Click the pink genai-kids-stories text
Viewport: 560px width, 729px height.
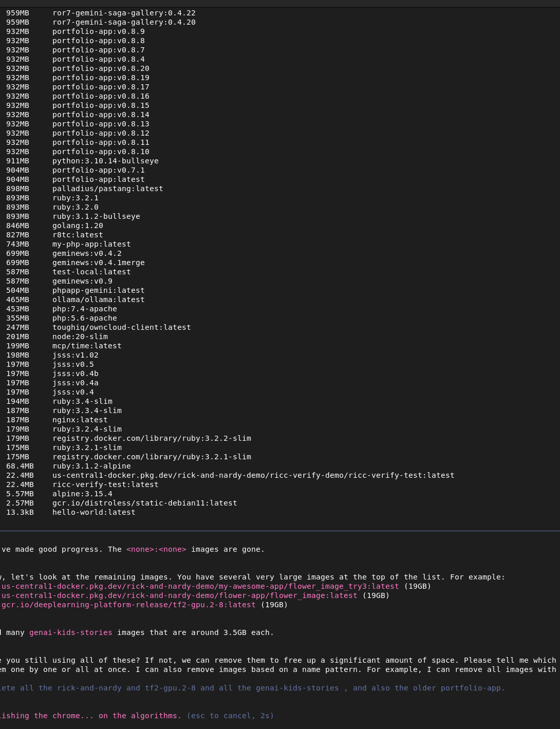[x=70, y=632]
